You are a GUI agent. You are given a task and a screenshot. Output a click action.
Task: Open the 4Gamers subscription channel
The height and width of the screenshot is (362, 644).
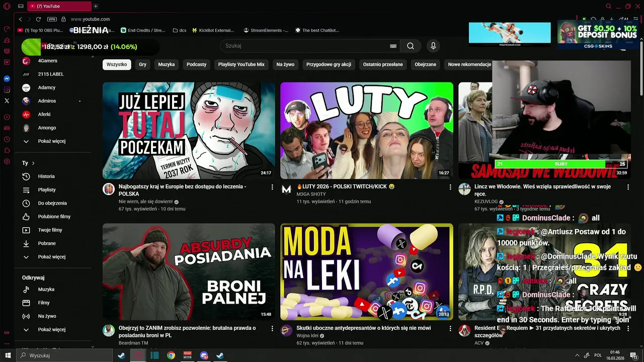46,61
